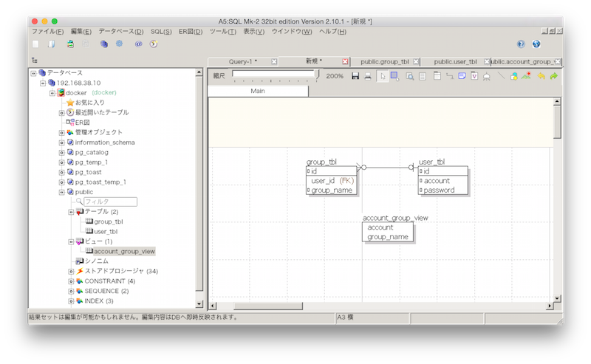Click the print icon in ER toolbar

[x=367, y=76]
